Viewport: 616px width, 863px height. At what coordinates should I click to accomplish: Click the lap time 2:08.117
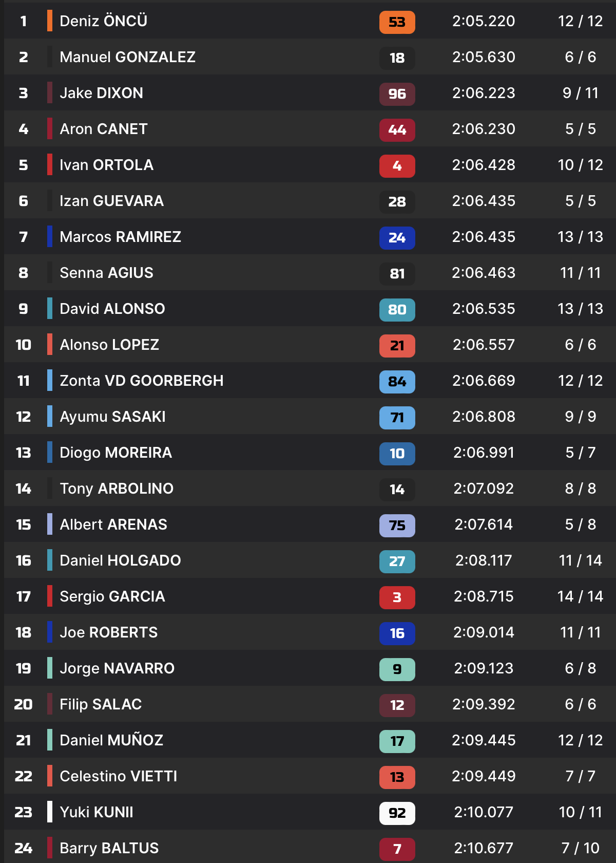tap(483, 560)
